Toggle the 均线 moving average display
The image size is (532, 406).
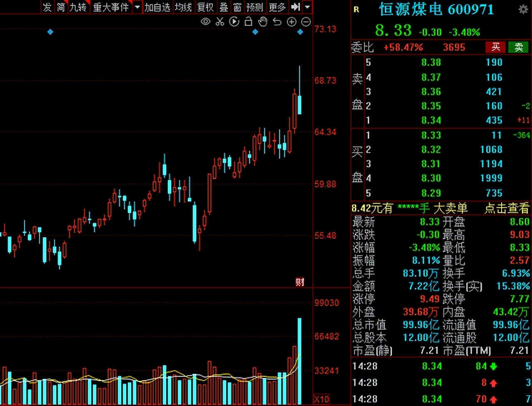tap(183, 7)
